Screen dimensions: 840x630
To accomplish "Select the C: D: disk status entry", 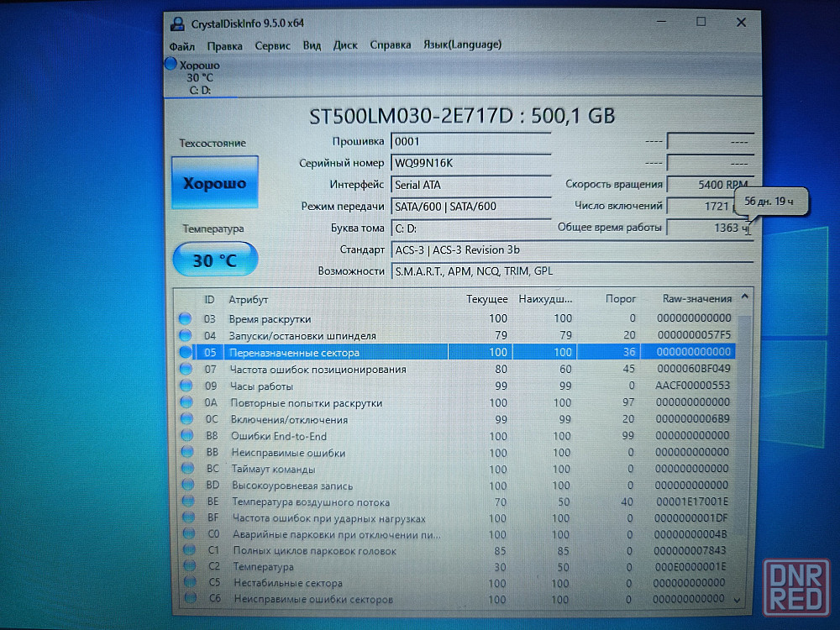I will click(x=200, y=77).
